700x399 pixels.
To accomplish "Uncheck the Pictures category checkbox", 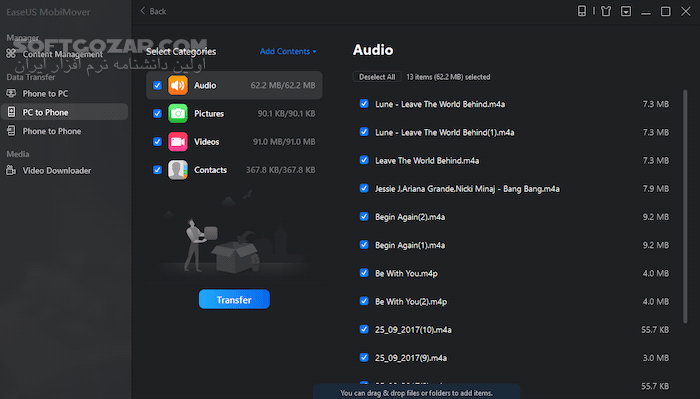I will click(157, 113).
